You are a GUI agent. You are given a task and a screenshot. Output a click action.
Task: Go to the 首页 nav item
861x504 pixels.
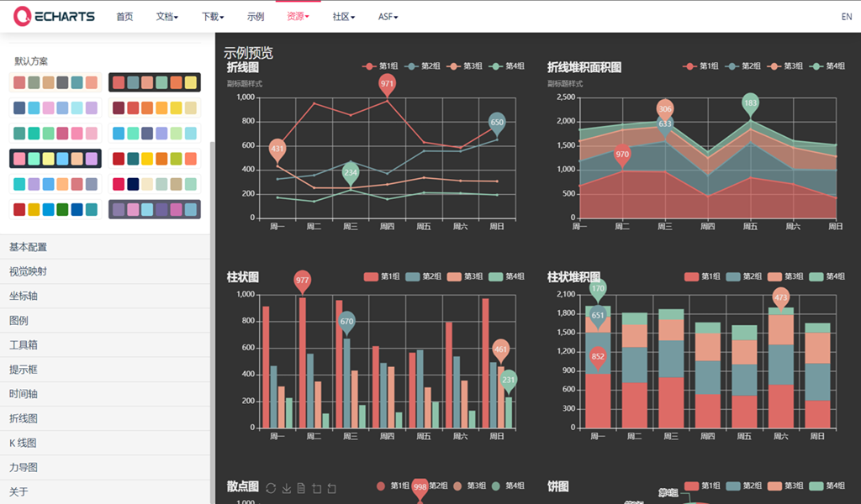tap(124, 17)
